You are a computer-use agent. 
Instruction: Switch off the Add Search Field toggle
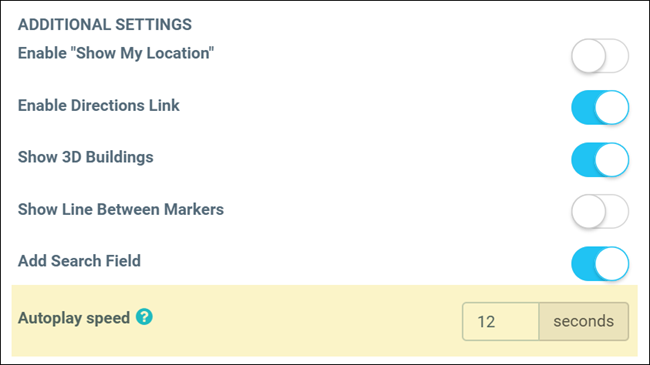pos(600,263)
